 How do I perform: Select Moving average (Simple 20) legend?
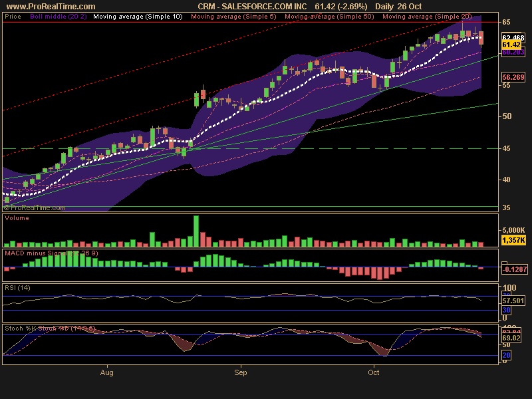(x=427, y=17)
